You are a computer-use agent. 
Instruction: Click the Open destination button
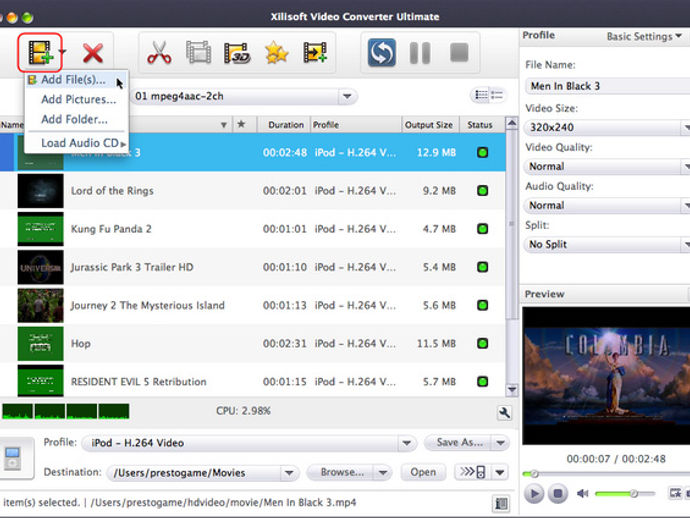coord(423,472)
